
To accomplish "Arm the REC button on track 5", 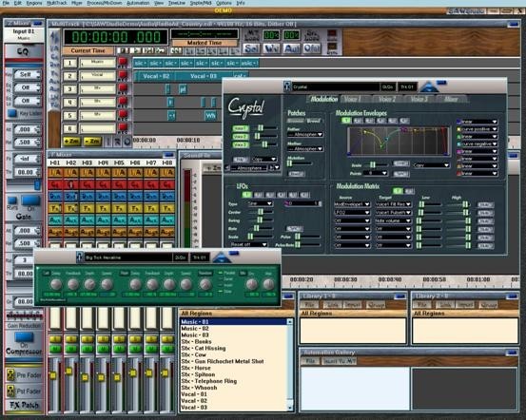I will [x=123, y=115].
